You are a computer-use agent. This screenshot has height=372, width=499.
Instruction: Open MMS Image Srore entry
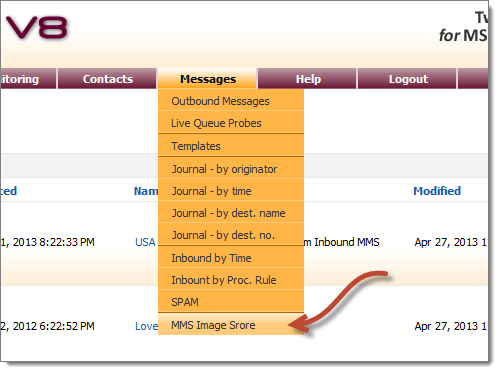coord(231,325)
